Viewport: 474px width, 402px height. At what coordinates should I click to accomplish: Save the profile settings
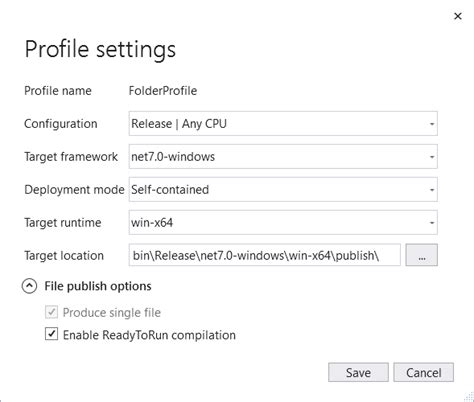(358, 372)
